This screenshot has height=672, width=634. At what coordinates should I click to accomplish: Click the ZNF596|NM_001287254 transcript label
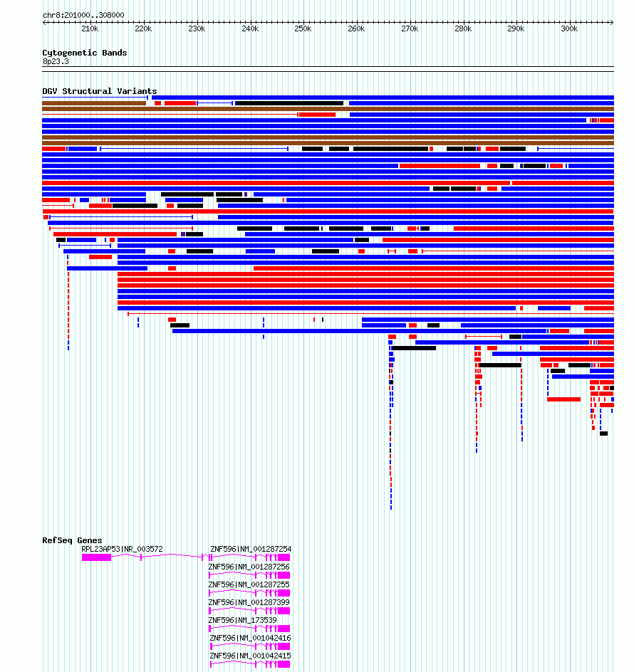coord(251,549)
